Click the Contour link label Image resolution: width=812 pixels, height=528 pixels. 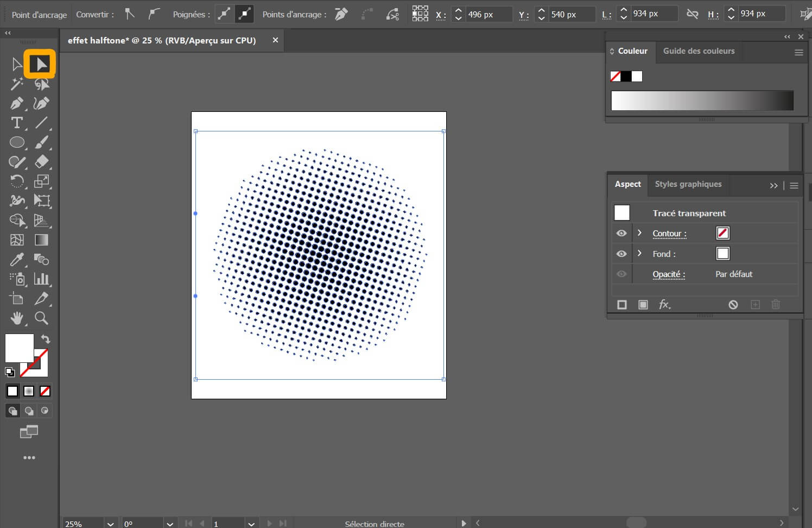coord(669,234)
